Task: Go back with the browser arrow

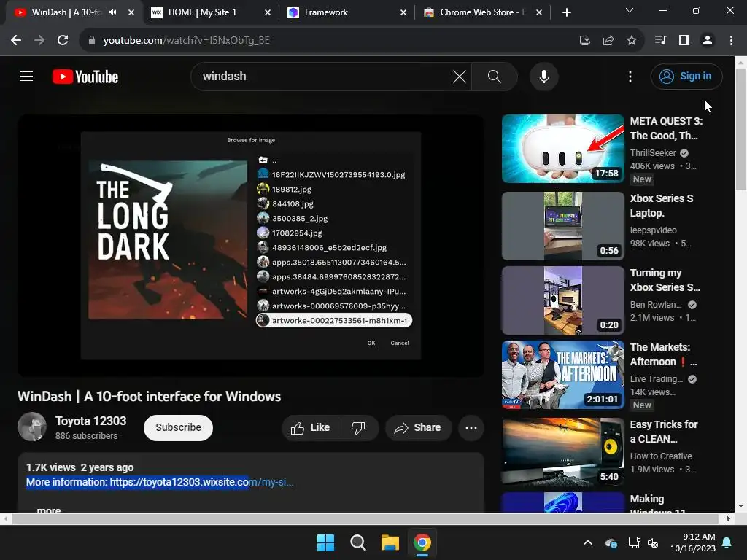Action: point(16,41)
